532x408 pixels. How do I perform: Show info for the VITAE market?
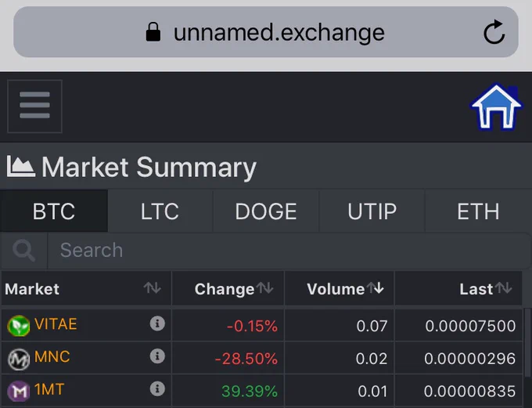(x=157, y=323)
